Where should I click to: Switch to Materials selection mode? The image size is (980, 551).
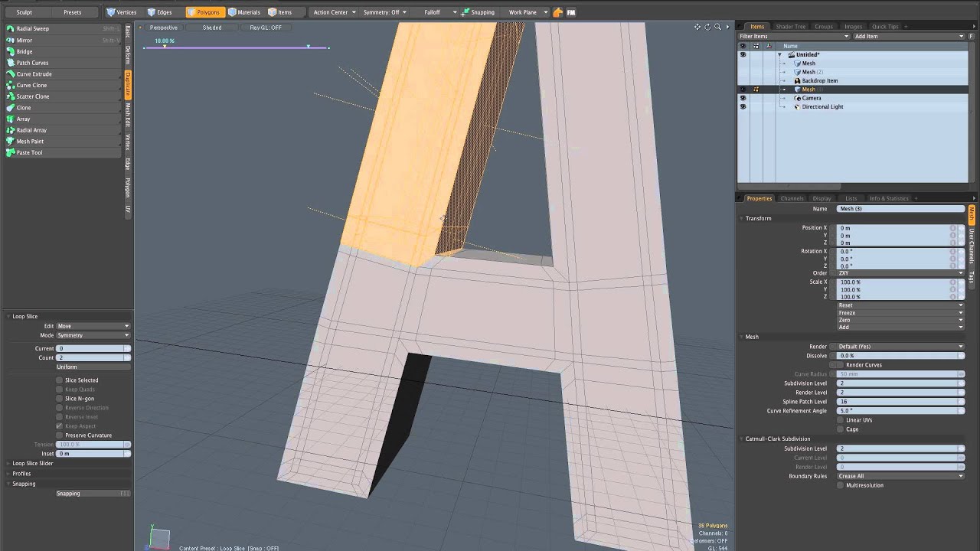click(x=244, y=12)
